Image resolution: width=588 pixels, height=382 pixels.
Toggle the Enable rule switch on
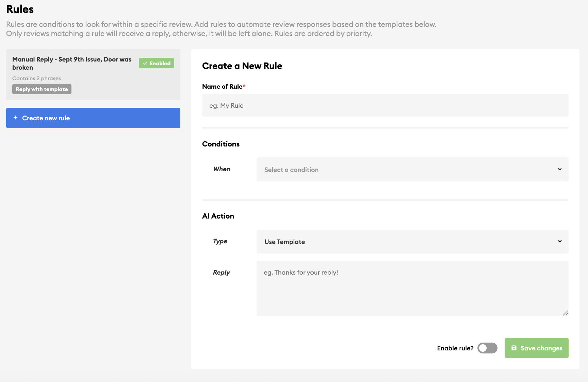[x=487, y=348]
